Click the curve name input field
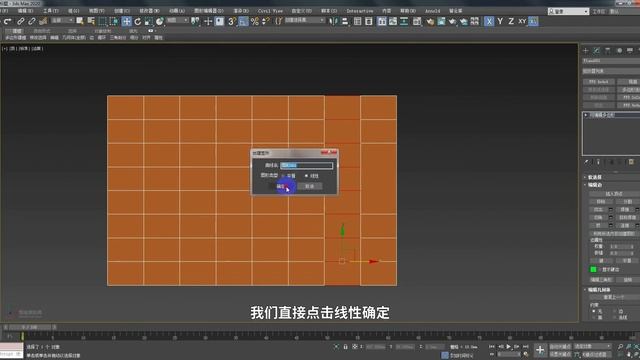Screen dimensions: 640x360 pos(307,165)
